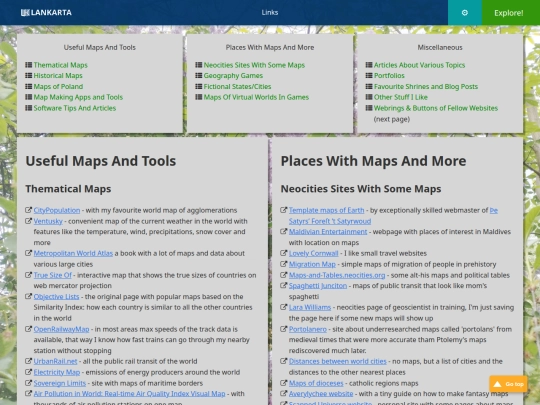Click external-link icon beside Lovely Cornwall

tap(284, 253)
